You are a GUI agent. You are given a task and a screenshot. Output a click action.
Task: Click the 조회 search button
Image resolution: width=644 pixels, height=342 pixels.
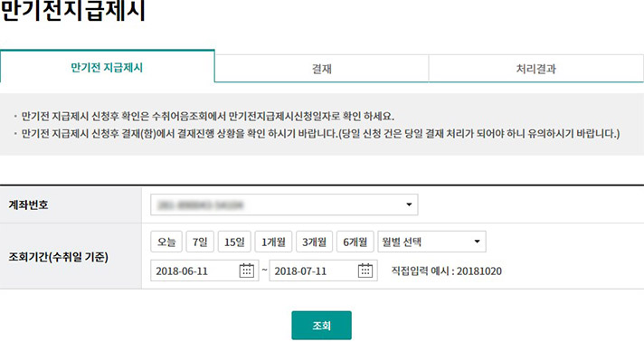(322, 326)
